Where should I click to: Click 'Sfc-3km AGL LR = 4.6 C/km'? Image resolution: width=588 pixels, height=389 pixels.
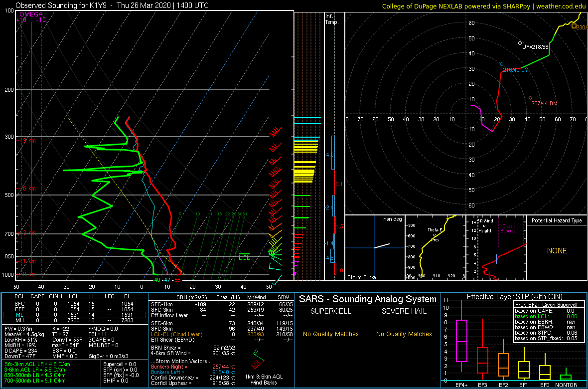[x=37, y=365]
